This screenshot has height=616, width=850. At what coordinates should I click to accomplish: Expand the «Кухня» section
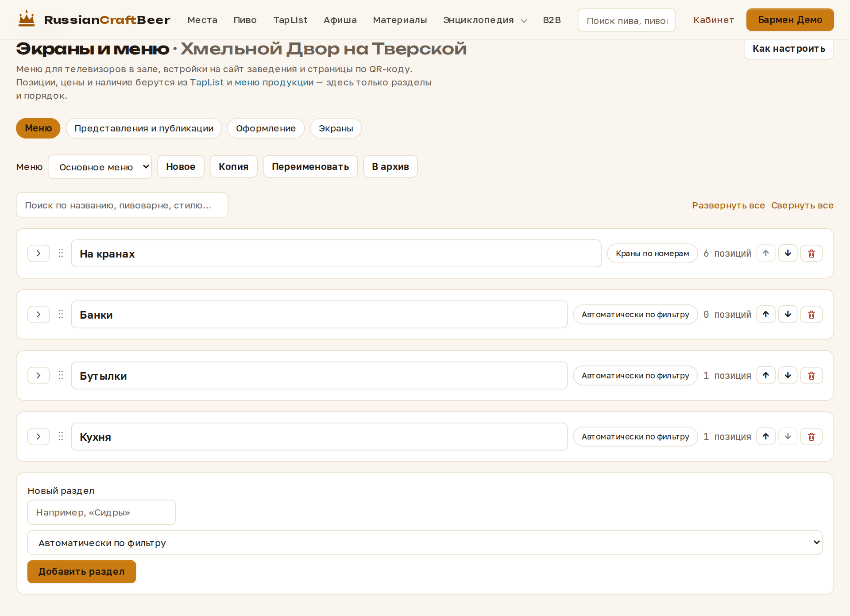click(x=39, y=436)
